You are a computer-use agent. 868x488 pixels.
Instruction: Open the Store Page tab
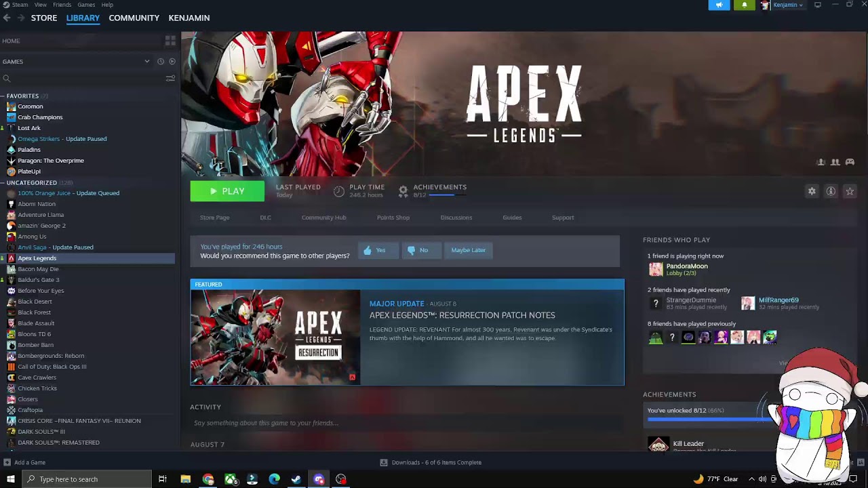214,218
